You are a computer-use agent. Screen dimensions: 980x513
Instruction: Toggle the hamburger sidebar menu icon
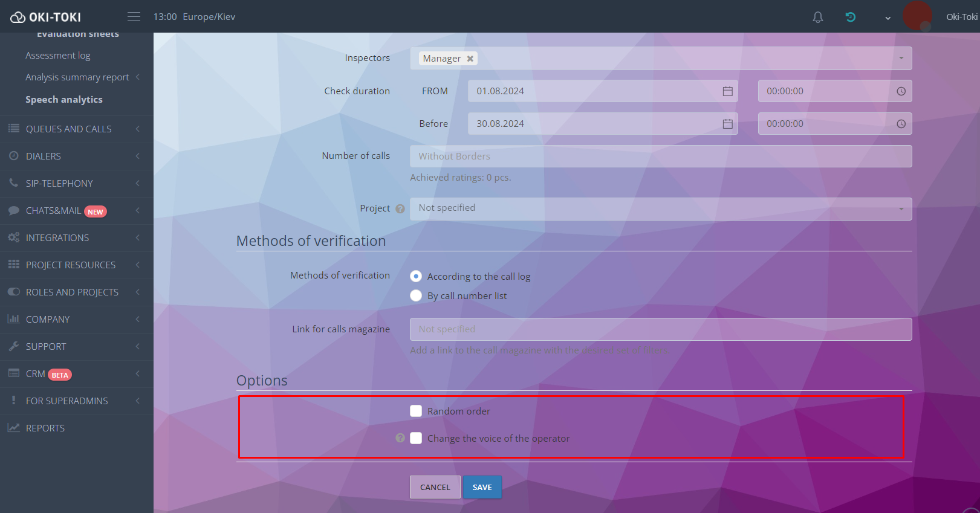134,17
